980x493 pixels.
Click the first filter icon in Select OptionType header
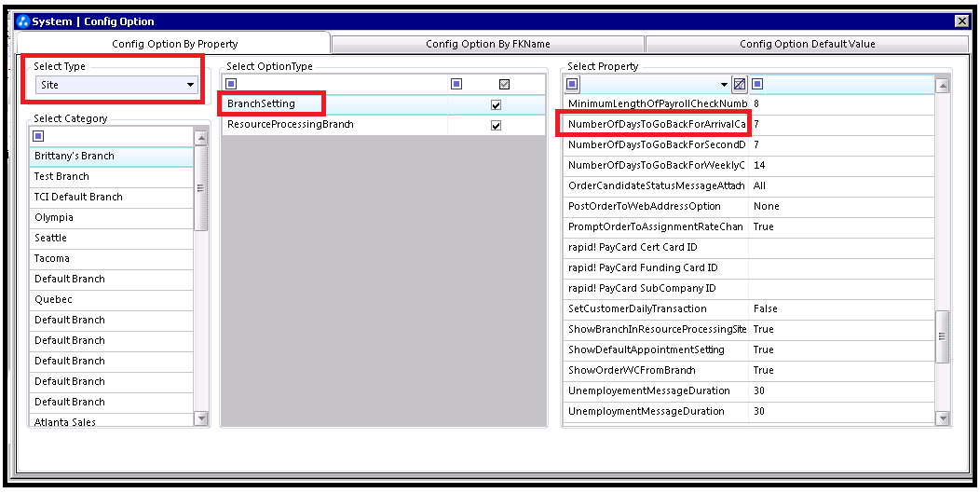(231, 84)
